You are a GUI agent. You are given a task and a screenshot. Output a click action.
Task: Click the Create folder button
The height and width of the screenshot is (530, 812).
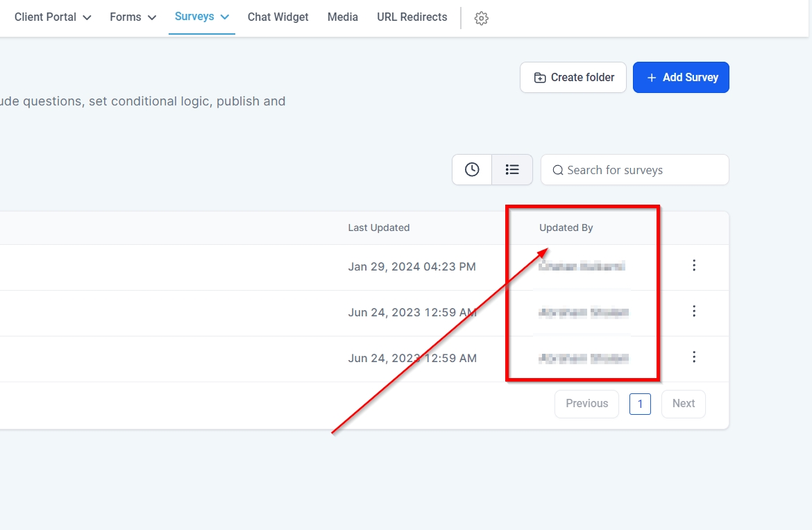click(x=573, y=78)
